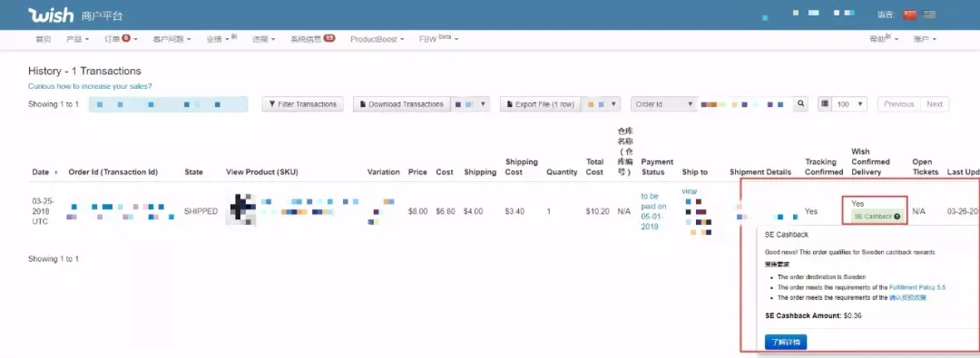The image size is (980, 358).
Task: Click the Previous page button
Action: coord(898,104)
